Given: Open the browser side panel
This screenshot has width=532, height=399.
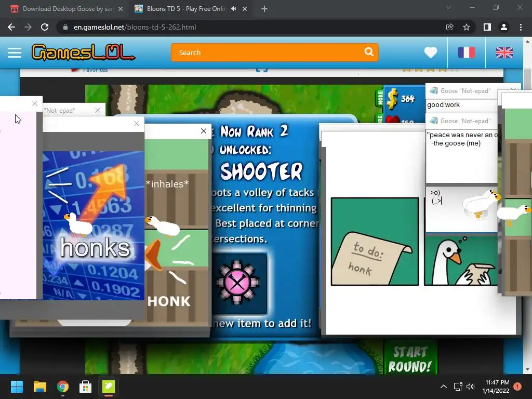Looking at the screenshot, I should pos(487,27).
